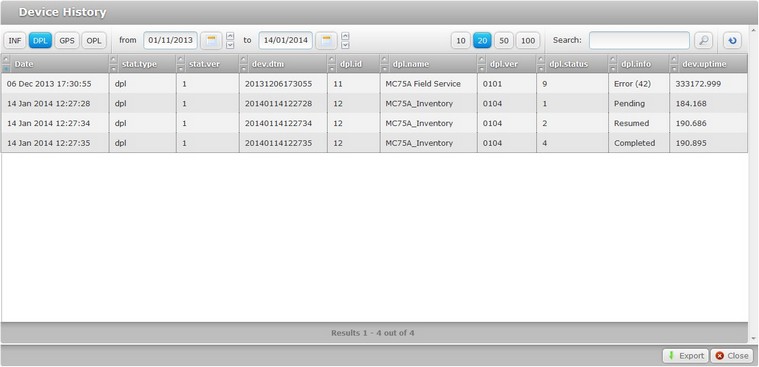Click the 'Results 1 - 4 out of 4' footer

tap(373, 333)
